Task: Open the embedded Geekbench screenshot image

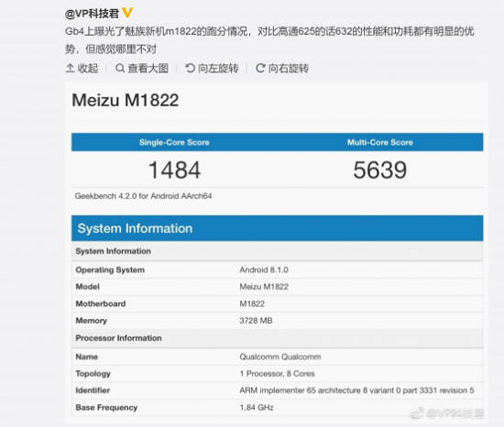Action: [x=277, y=252]
